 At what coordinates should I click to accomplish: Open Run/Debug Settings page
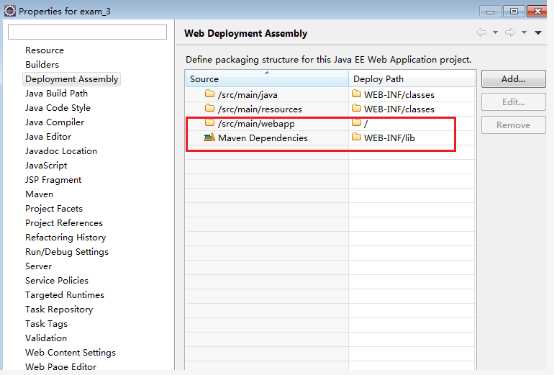click(67, 252)
